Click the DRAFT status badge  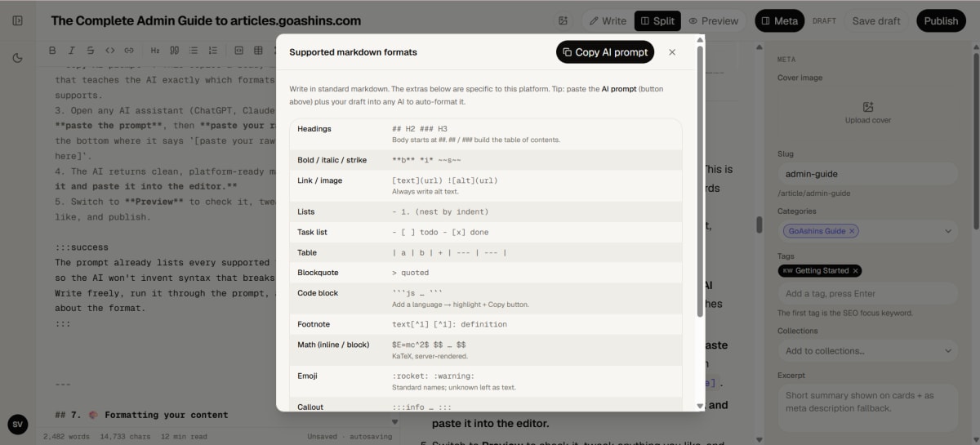[x=824, y=21]
